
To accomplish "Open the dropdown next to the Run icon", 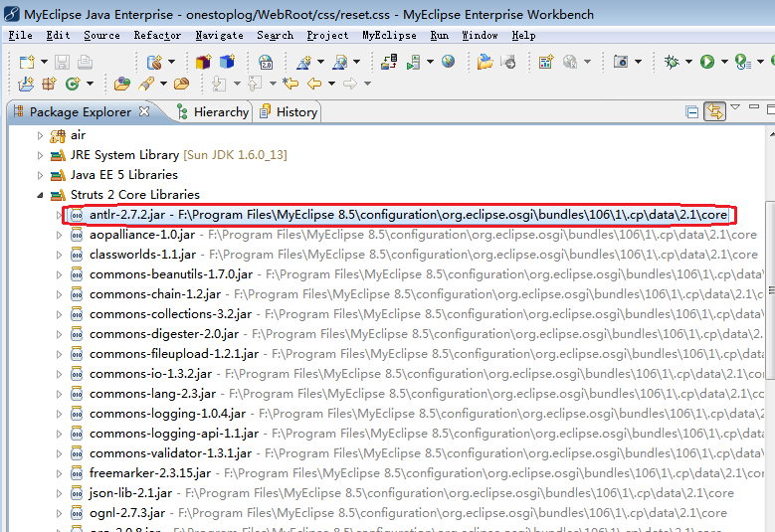I will click(724, 62).
